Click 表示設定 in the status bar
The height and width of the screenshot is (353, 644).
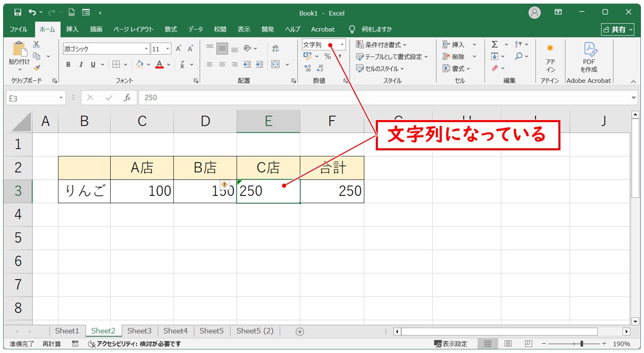(451, 344)
